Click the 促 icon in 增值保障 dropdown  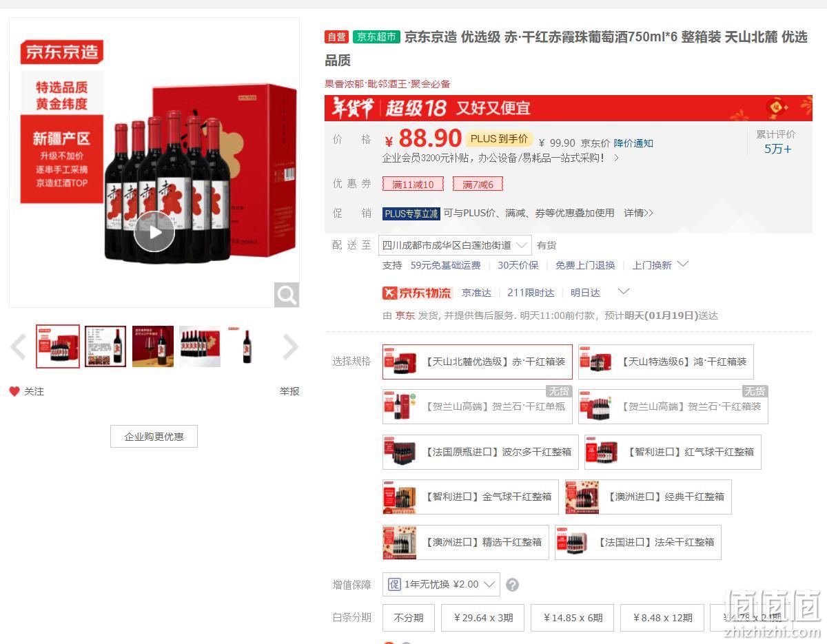pos(394,584)
